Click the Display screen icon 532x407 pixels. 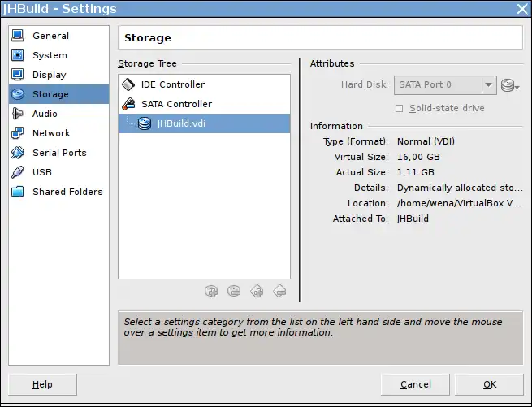[18, 75]
